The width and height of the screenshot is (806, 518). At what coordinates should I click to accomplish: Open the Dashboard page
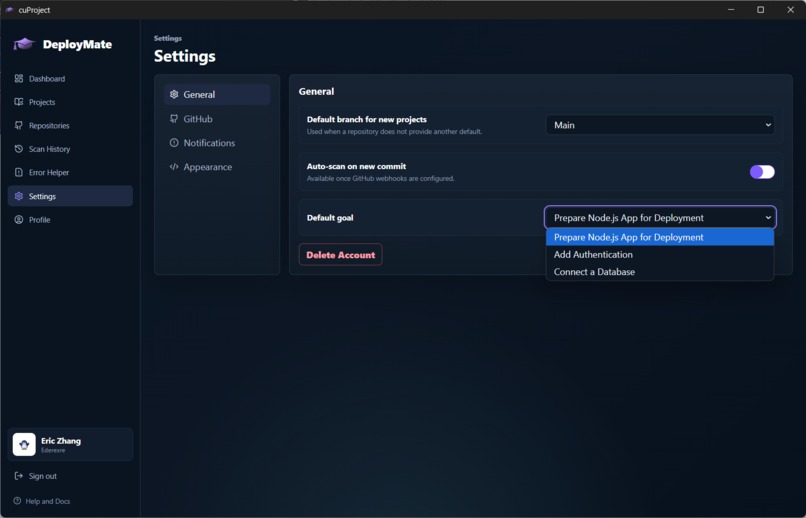click(x=70, y=79)
